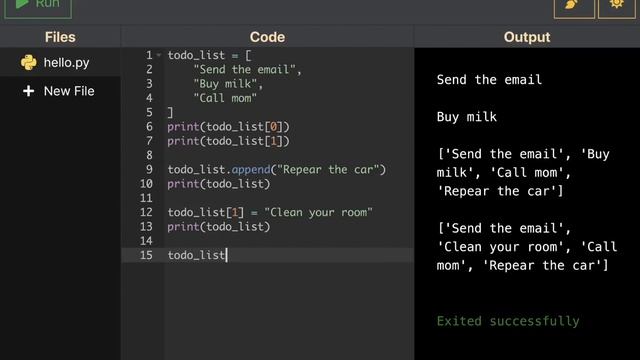Click output list containing 'Clean your room'
640x360 pixels.
527,247
